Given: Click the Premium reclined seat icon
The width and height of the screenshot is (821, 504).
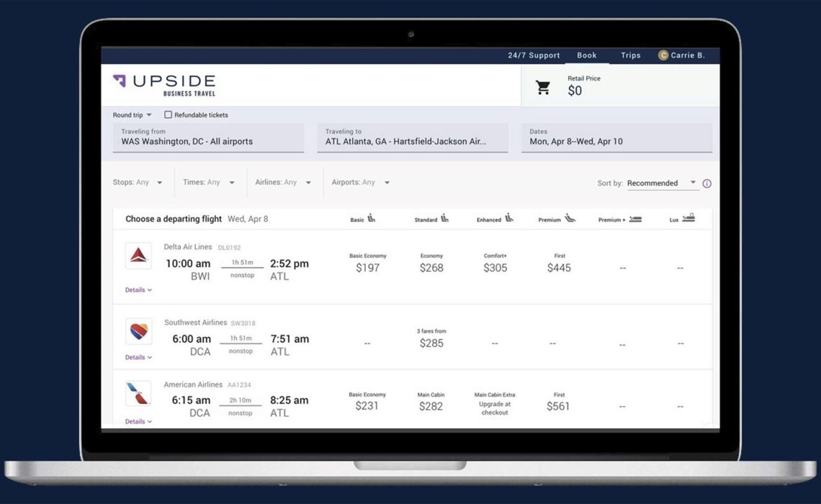Looking at the screenshot, I should click(x=570, y=218).
